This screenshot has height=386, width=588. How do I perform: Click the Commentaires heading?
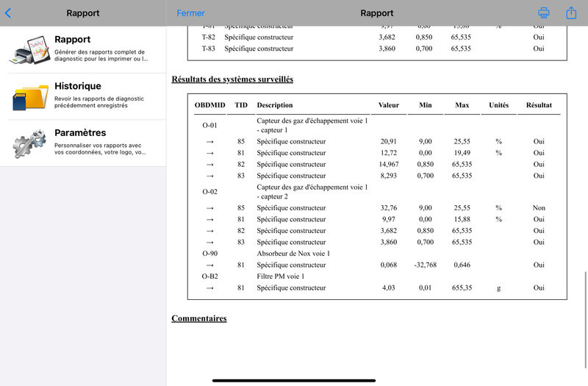point(199,318)
